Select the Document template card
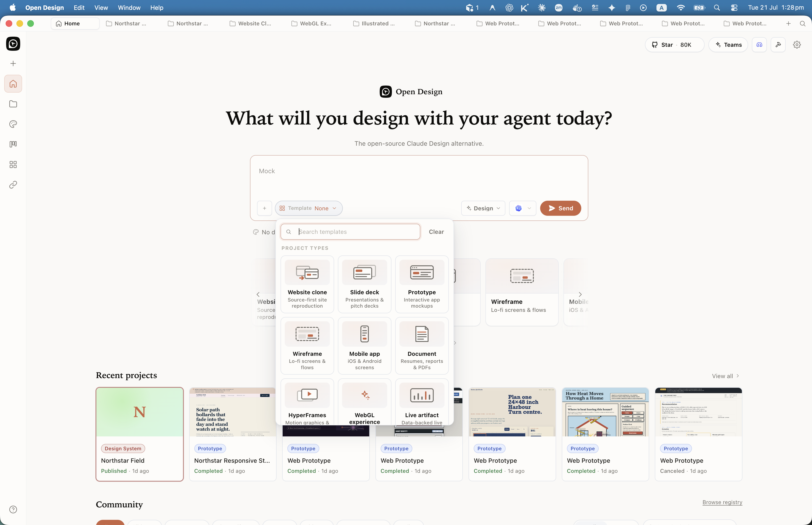Image resolution: width=812 pixels, height=525 pixels. pyautogui.click(x=422, y=346)
